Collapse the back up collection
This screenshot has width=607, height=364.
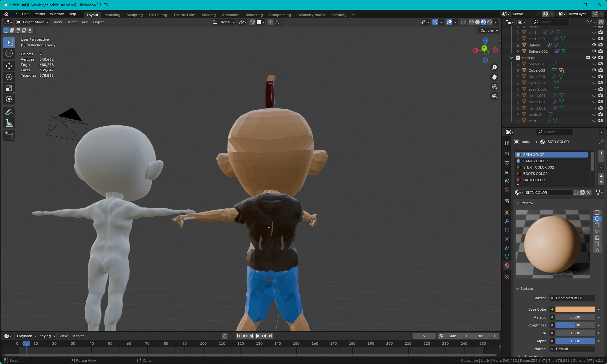point(511,58)
